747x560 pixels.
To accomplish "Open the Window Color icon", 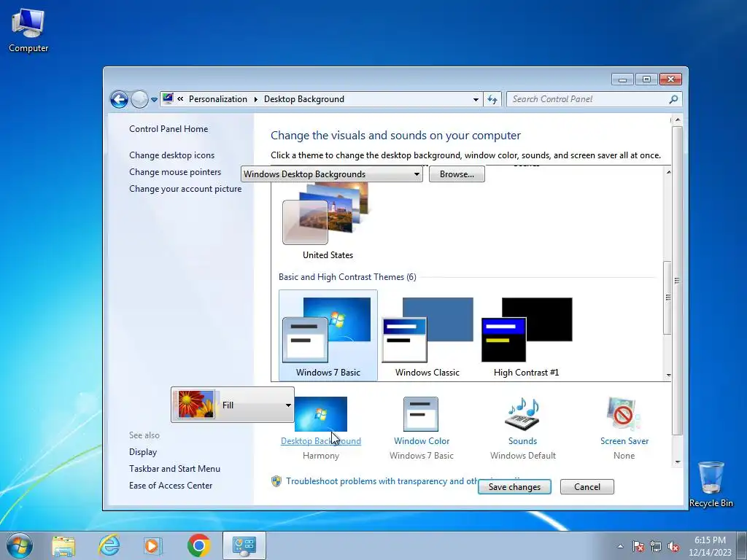I will [x=421, y=414].
